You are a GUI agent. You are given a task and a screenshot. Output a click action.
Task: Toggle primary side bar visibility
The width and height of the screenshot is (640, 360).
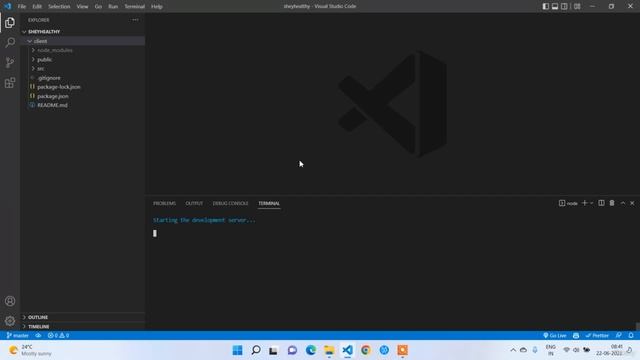(546, 6)
